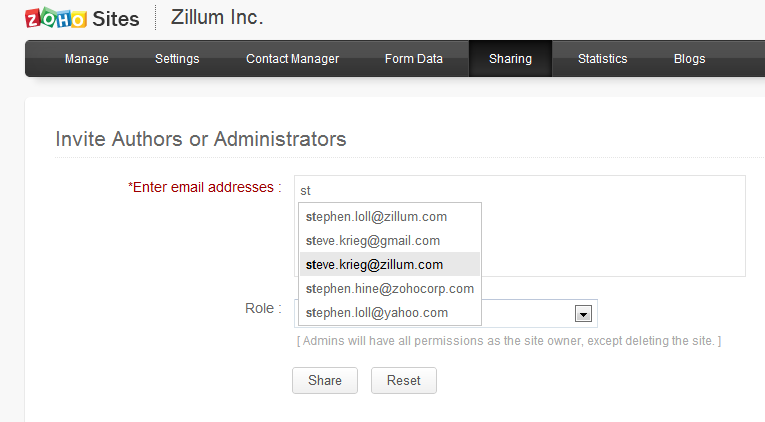Navigate to the Blogs tab
The image size is (765, 422).
(x=690, y=59)
